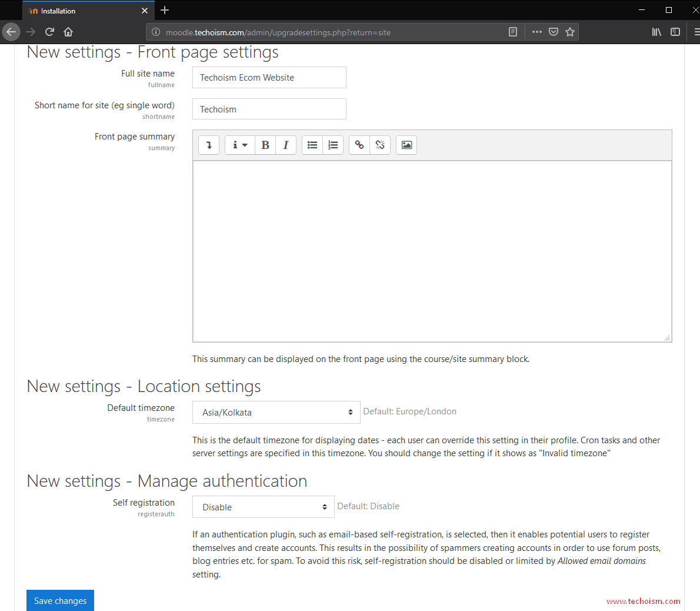
Task: Reload the current page
Action: (x=49, y=32)
